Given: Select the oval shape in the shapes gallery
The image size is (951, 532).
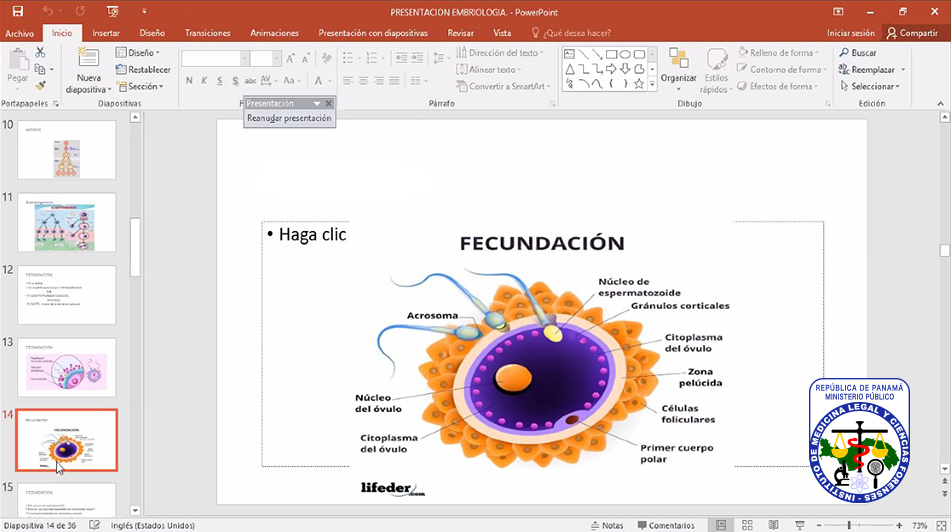Looking at the screenshot, I should (x=625, y=55).
